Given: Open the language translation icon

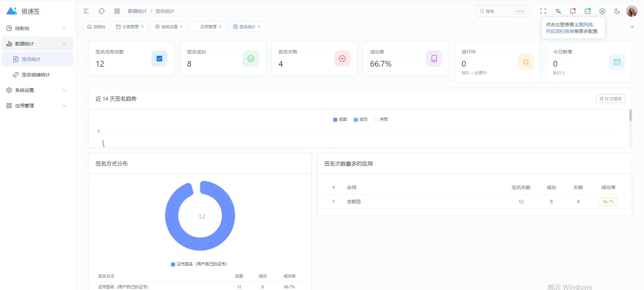Looking at the screenshot, I should click(558, 11).
